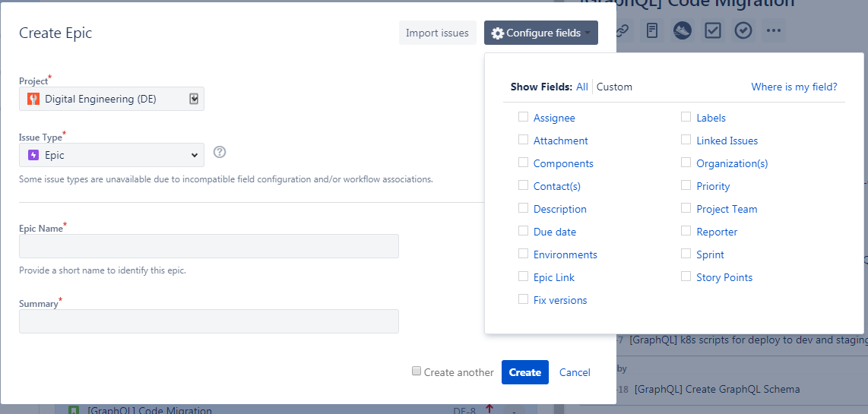Select the All show-fields tab

tap(581, 87)
